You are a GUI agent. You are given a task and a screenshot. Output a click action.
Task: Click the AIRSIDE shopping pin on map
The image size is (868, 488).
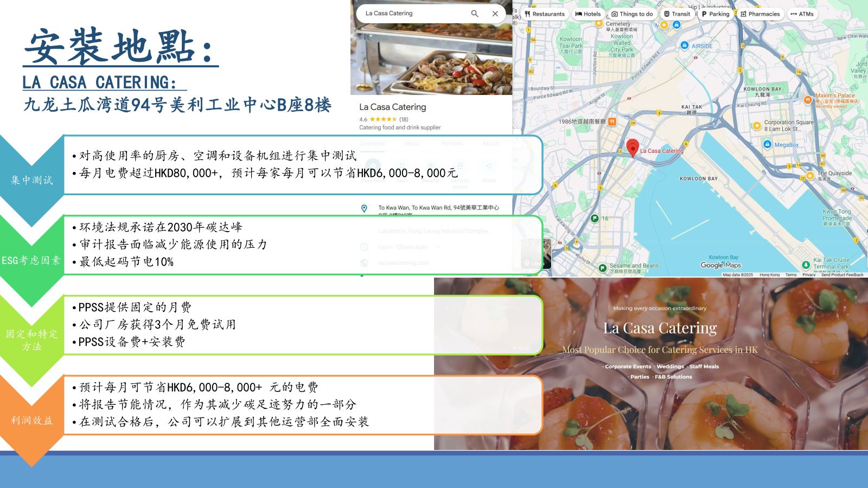[x=685, y=46]
